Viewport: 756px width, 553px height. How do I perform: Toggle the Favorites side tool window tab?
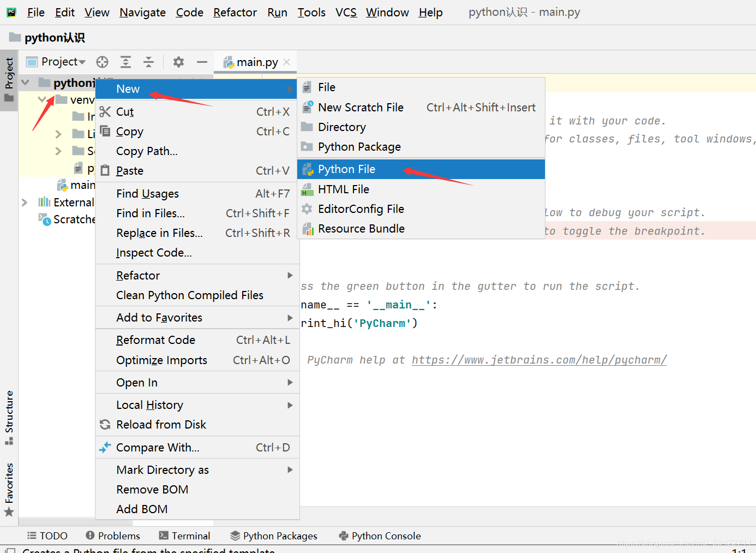(x=9, y=490)
